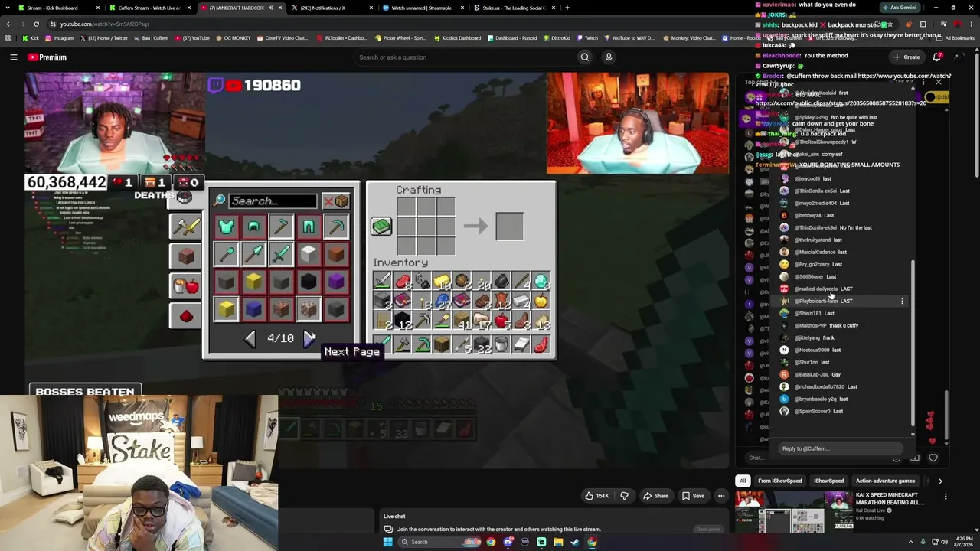Like the video with 151K likes

(x=596, y=496)
